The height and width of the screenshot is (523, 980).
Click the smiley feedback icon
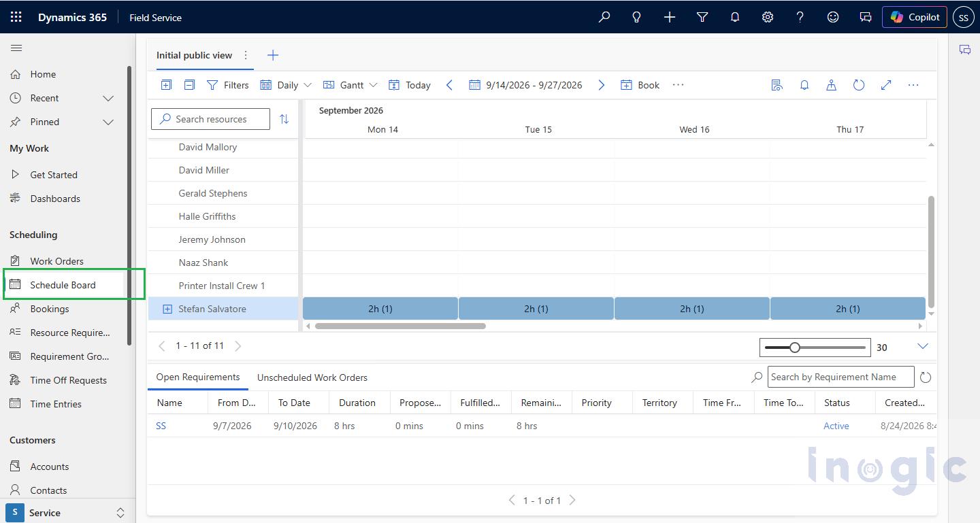(x=832, y=17)
